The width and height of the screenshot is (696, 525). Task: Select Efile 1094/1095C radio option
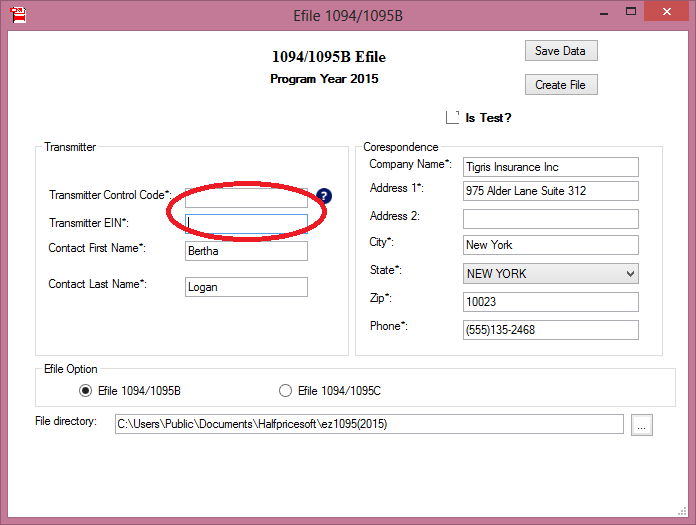tap(286, 391)
